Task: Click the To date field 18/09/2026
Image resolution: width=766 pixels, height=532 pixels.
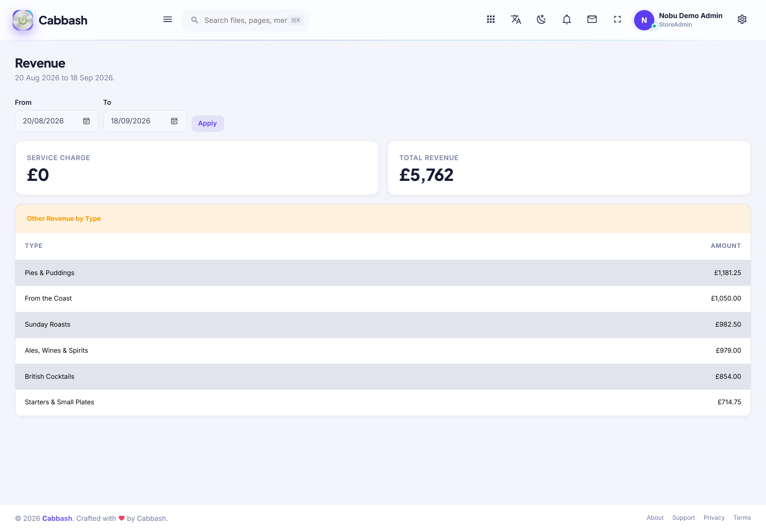Action: [x=145, y=121]
